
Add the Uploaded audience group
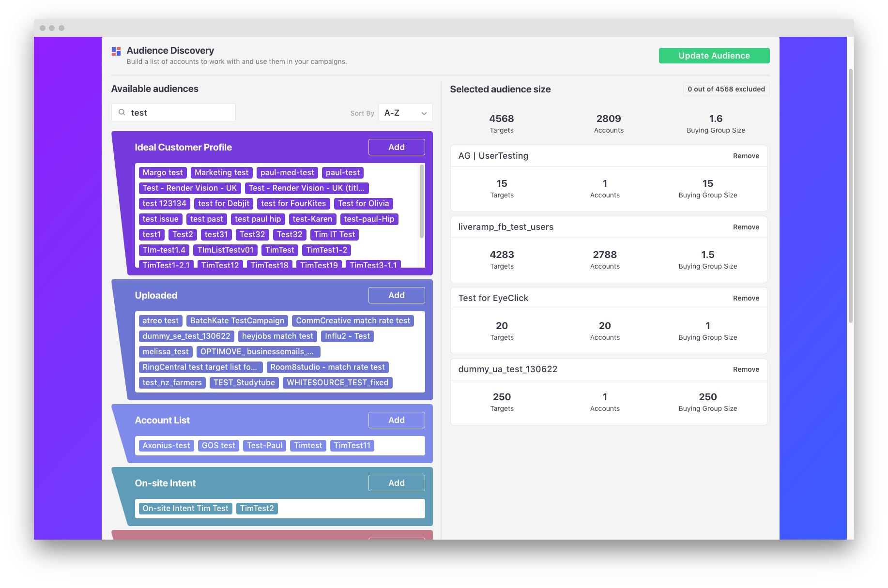pos(396,295)
